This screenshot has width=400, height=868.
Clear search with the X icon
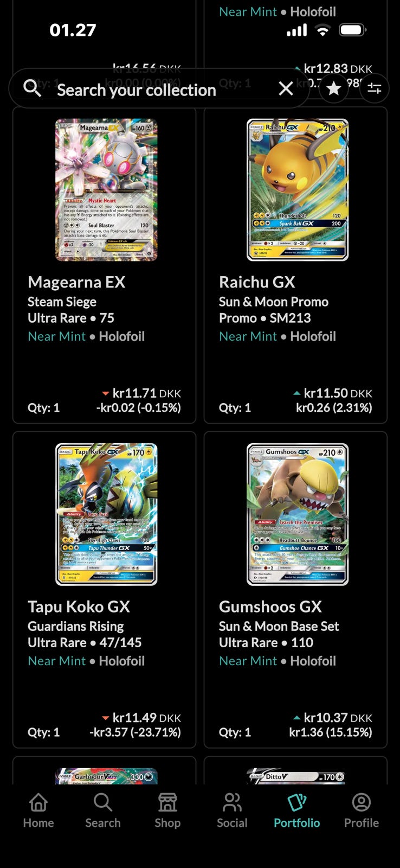pos(286,88)
